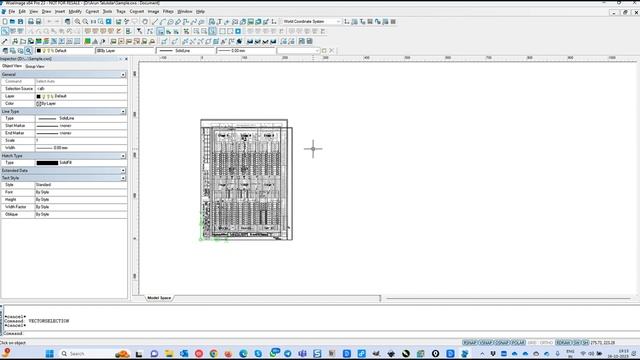Toggle OSNAP in the status bar

(502, 342)
